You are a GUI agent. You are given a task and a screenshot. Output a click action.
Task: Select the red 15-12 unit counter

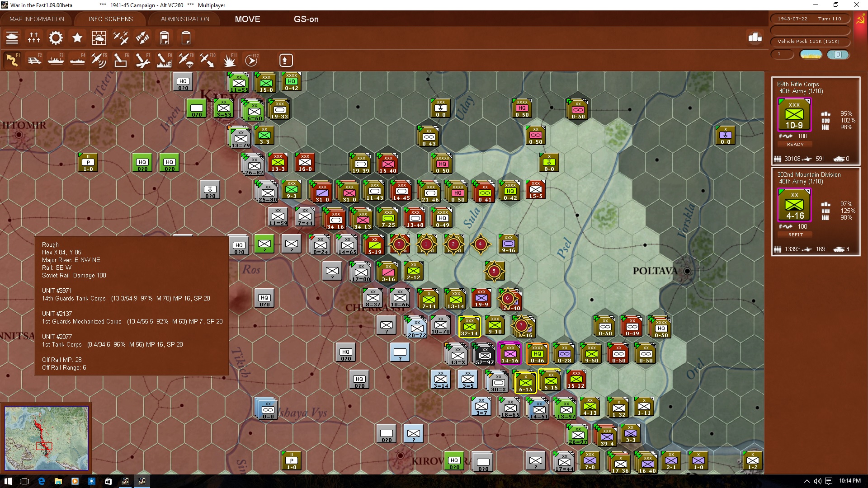tap(576, 379)
